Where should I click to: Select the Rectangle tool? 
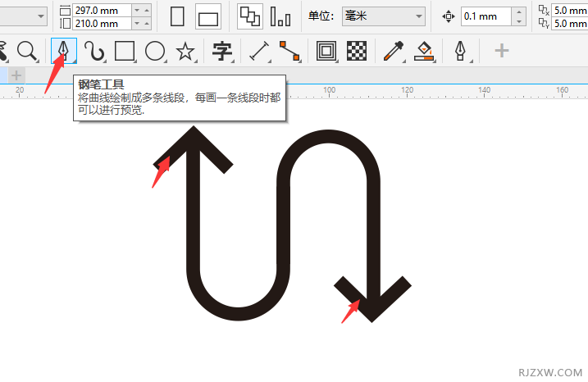[x=125, y=51]
